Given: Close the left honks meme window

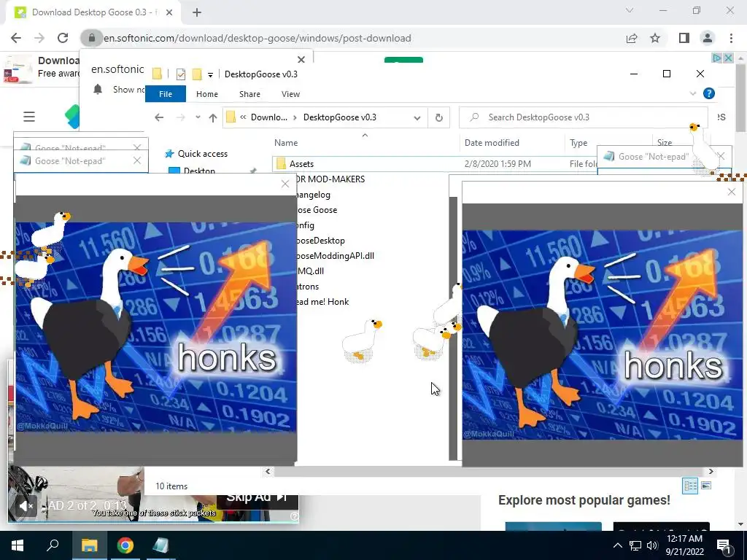Looking at the screenshot, I should [x=285, y=184].
